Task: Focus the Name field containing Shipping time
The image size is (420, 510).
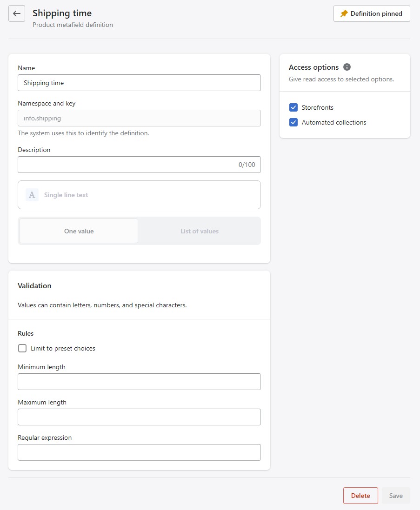Action: pyautogui.click(x=139, y=83)
